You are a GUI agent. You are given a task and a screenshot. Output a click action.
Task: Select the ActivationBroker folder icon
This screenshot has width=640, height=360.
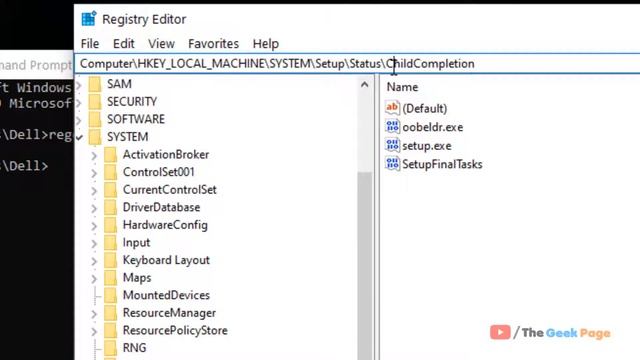coord(111,155)
